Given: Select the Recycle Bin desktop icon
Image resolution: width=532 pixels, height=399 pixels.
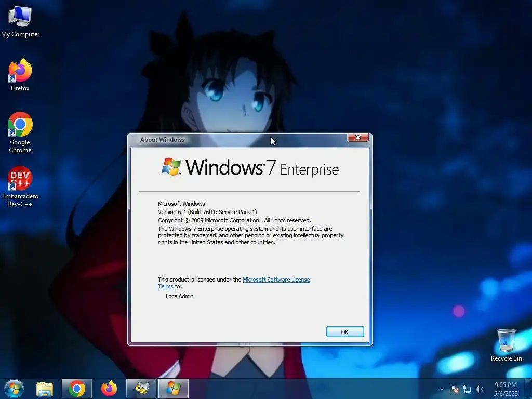Looking at the screenshot, I should pos(506,345).
